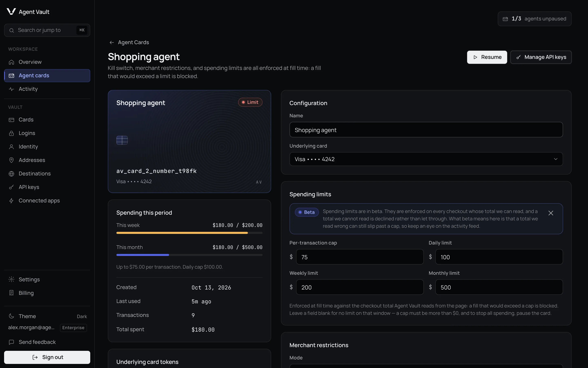588x368 pixels.
Task: Click the Transactions count '9'
Action: (193, 315)
